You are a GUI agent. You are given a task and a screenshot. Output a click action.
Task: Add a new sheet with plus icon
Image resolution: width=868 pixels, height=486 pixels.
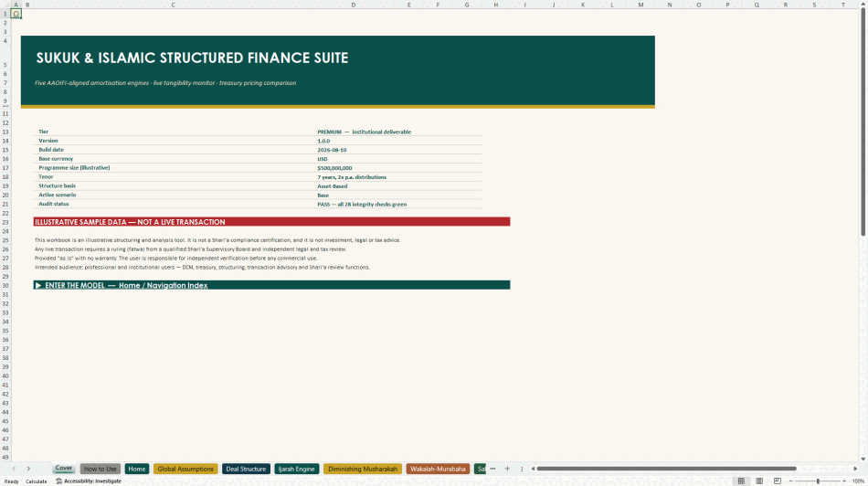(x=507, y=469)
